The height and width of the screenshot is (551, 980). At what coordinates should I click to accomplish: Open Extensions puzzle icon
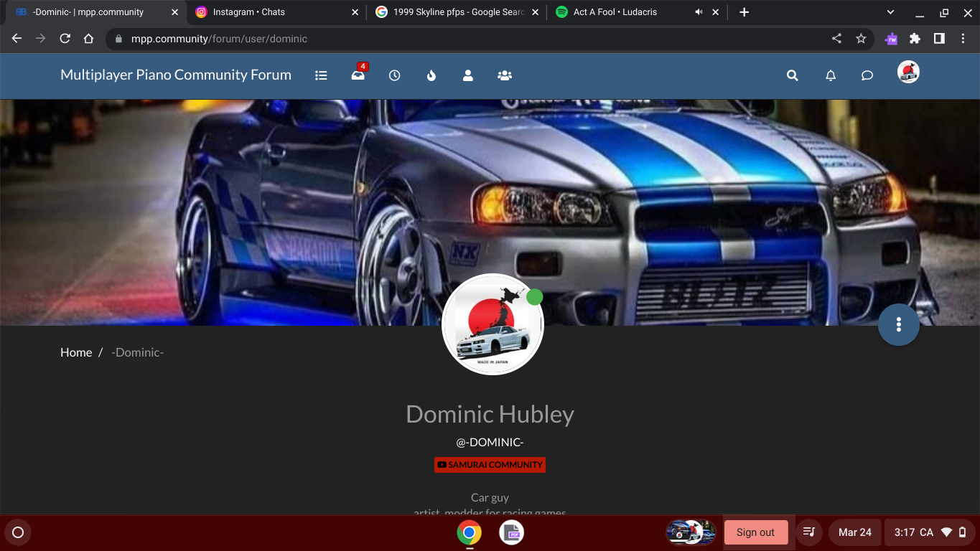tap(915, 39)
